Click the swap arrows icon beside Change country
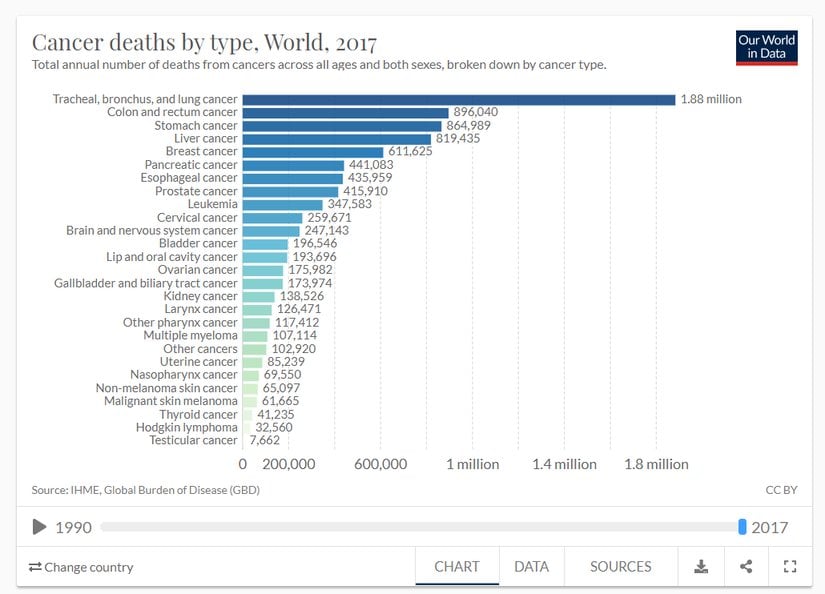The width and height of the screenshot is (825, 594). coord(35,567)
